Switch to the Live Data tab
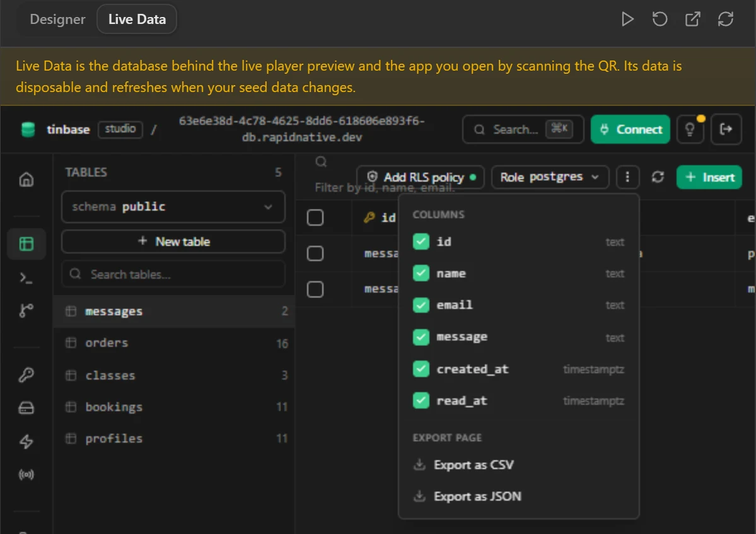 [x=137, y=20]
